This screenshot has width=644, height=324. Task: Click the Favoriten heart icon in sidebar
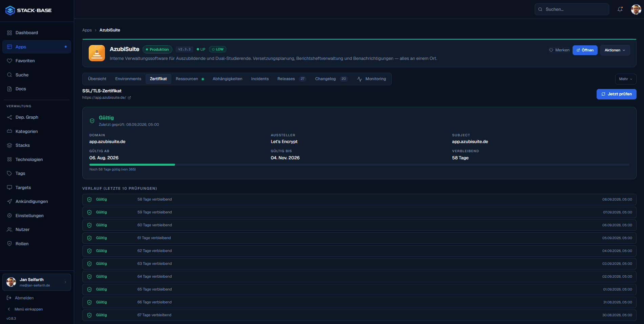[x=9, y=61]
